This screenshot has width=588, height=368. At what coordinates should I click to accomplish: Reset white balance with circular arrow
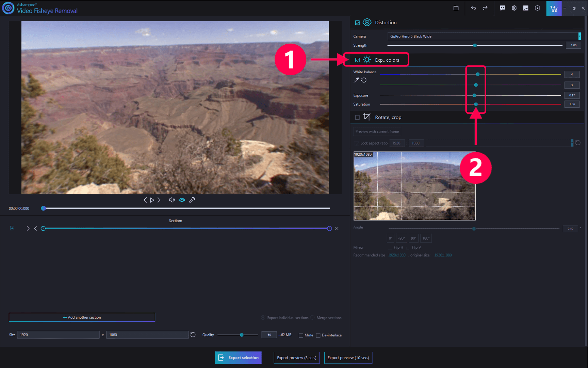pyautogui.click(x=364, y=80)
